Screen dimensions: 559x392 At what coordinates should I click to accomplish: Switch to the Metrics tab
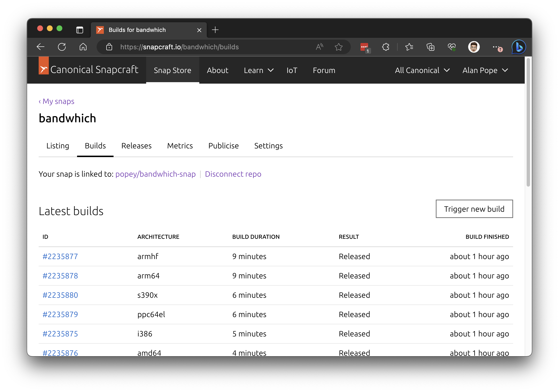(x=180, y=146)
